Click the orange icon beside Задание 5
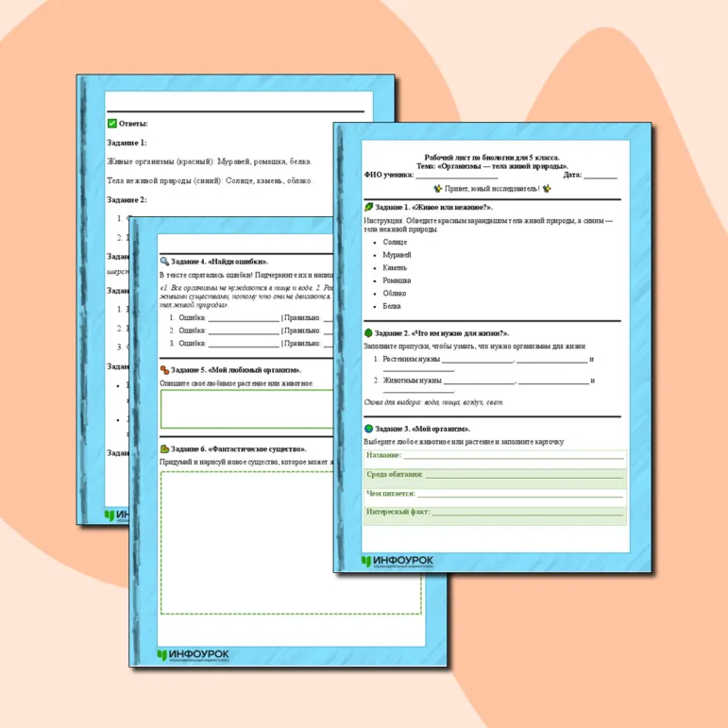Image resolution: width=728 pixels, height=728 pixels. coord(164,370)
